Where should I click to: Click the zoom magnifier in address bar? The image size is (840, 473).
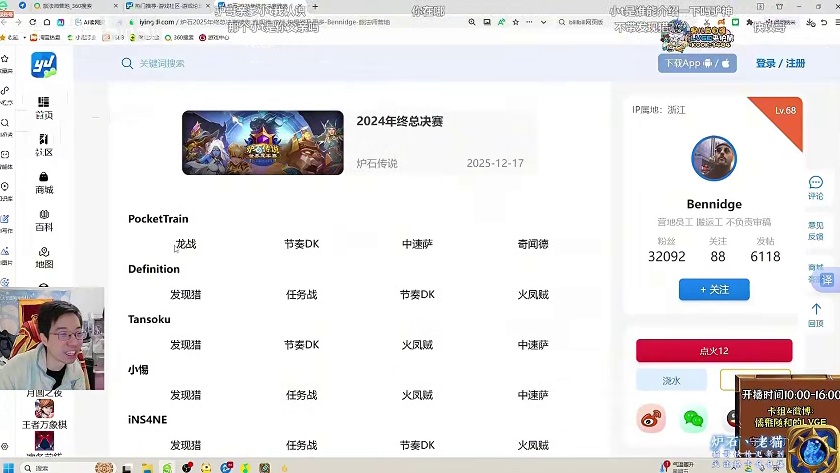(471, 22)
